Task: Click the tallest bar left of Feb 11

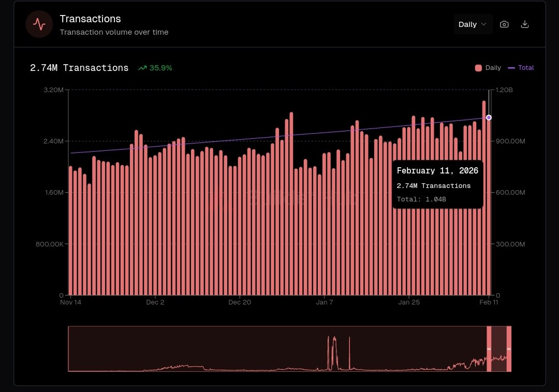Action: tap(484, 198)
